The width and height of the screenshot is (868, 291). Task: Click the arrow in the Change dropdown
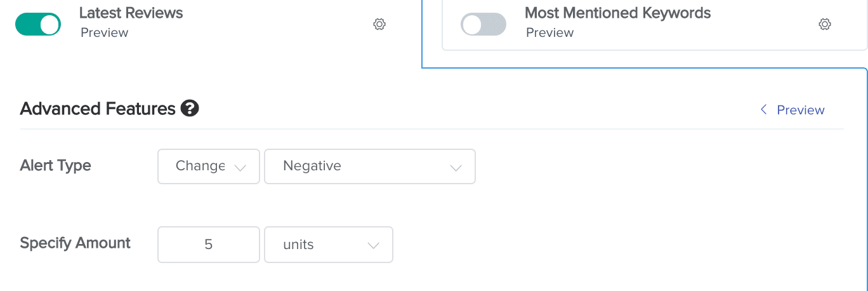(240, 168)
